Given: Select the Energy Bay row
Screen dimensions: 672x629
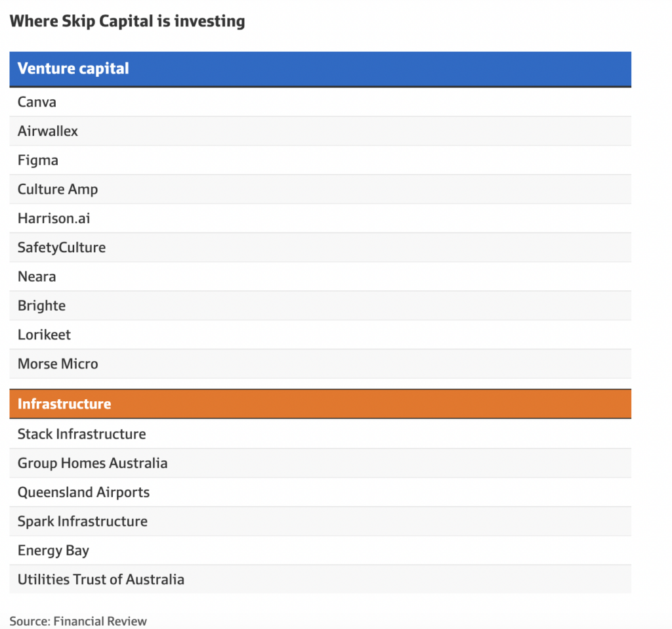Looking at the screenshot, I should (x=53, y=550).
